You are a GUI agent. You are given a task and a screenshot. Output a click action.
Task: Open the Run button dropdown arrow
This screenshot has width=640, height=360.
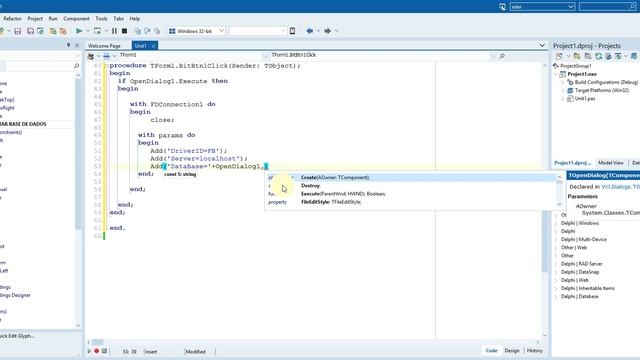click(x=88, y=31)
